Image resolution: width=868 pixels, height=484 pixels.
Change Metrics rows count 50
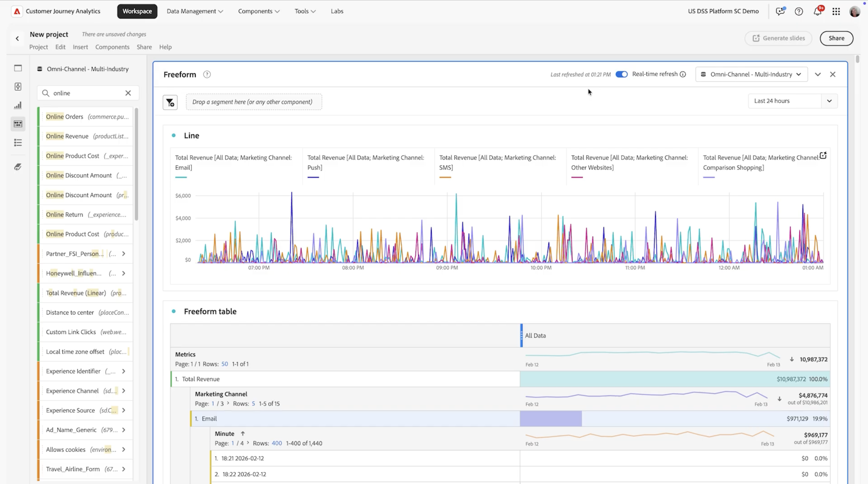tap(225, 364)
